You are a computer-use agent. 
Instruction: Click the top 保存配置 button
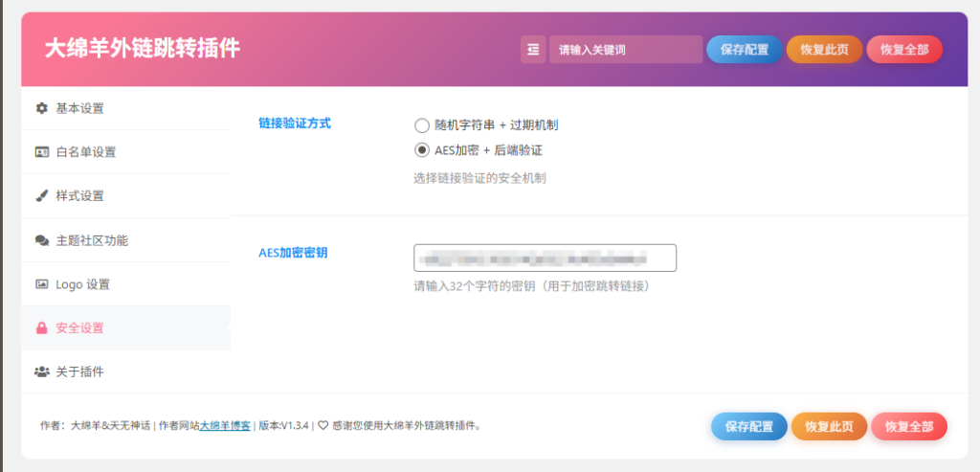tap(745, 50)
